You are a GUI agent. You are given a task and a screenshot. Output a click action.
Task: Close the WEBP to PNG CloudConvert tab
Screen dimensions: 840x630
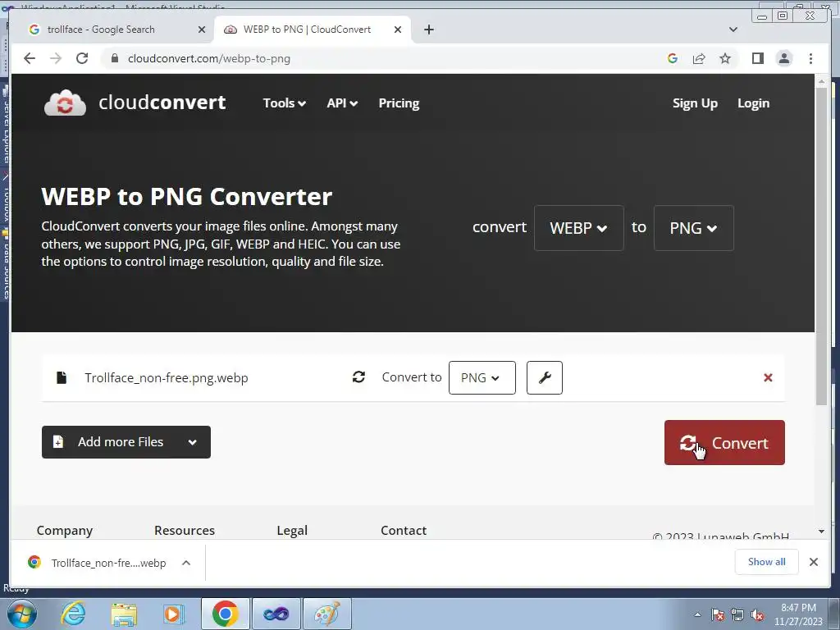[398, 30]
